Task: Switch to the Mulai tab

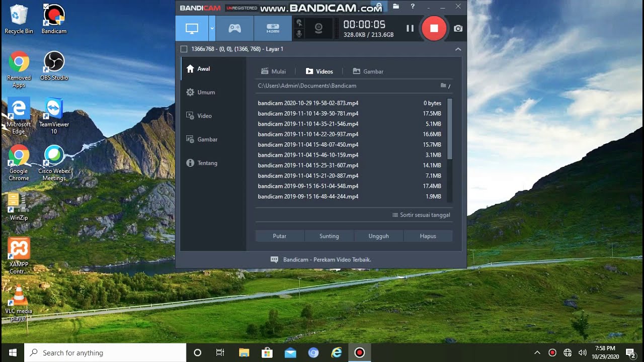Action: click(x=274, y=71)
